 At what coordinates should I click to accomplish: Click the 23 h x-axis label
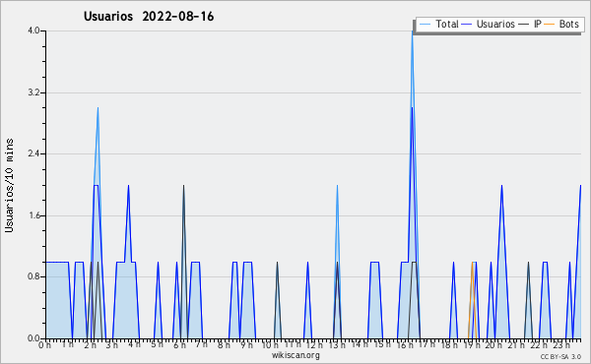562,344
